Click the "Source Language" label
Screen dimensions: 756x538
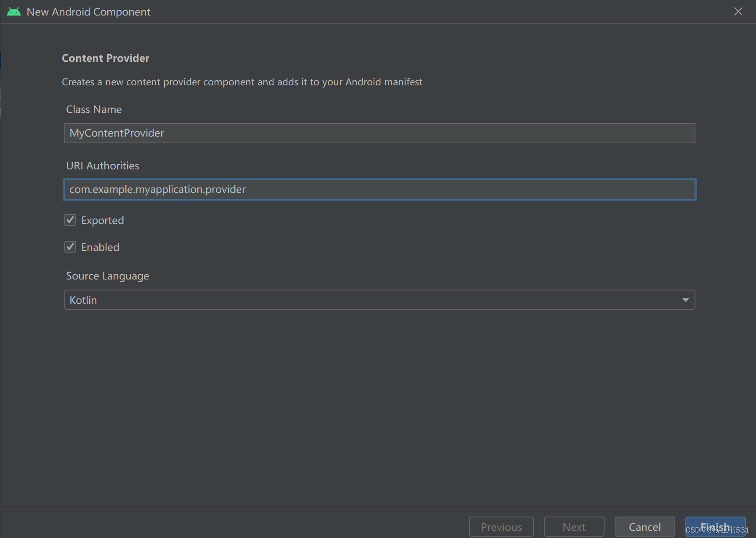[x=108, y=276]
